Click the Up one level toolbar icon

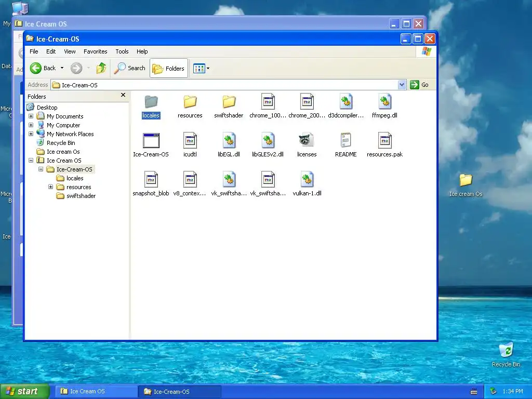tap(101, 68)
